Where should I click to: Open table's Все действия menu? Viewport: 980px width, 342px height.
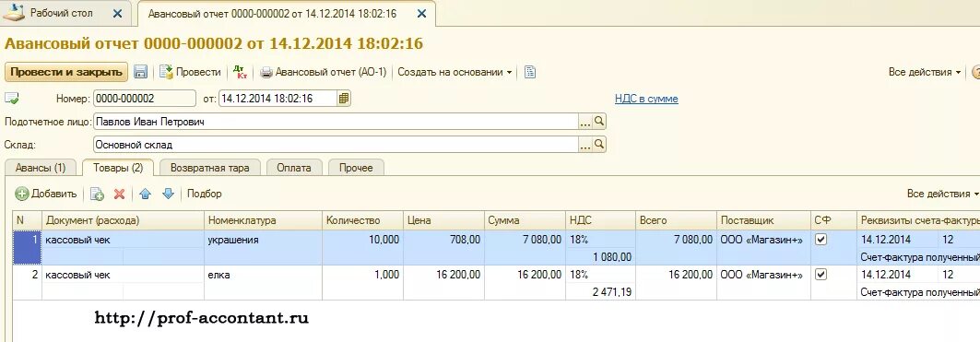(x=942, y=194)
